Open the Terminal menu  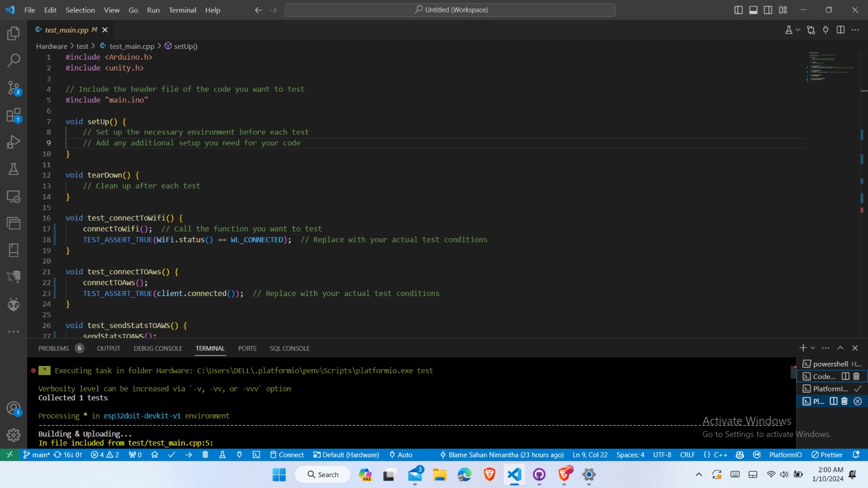(182, 10)
